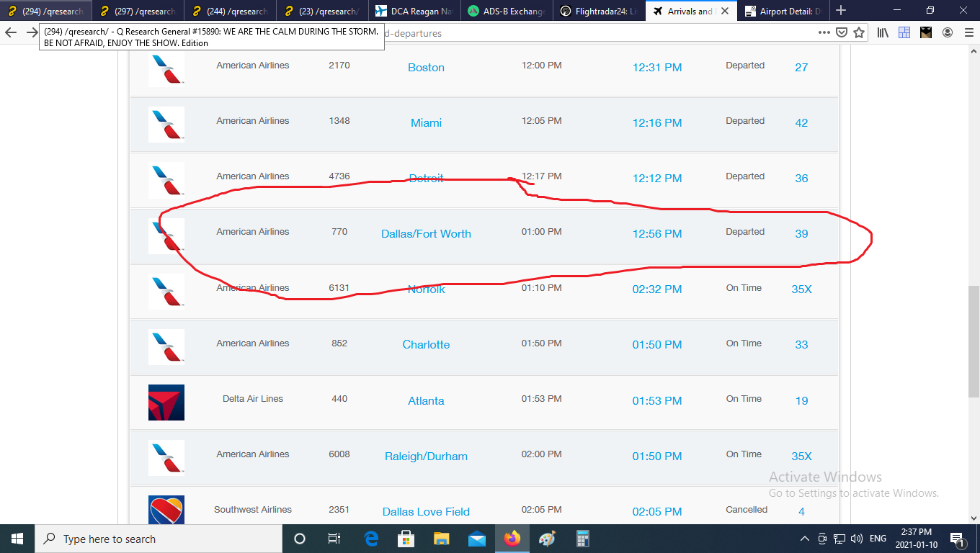Open page actions three-dot menu in address bar
Screen dimensions: 980x553
[824, 32]
